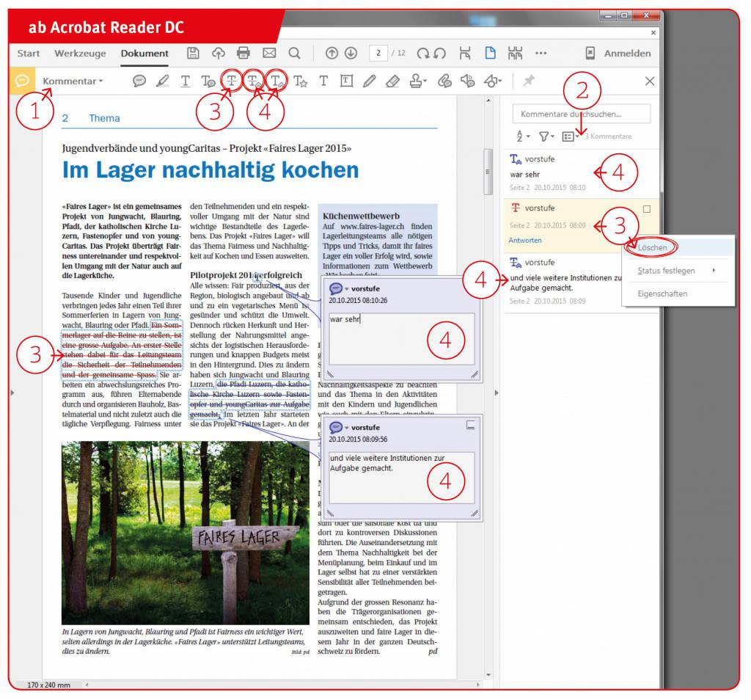Screen dimensions: 751x700
Task: Minimize the 08:09:56 popup note
Action: (471, 425)
